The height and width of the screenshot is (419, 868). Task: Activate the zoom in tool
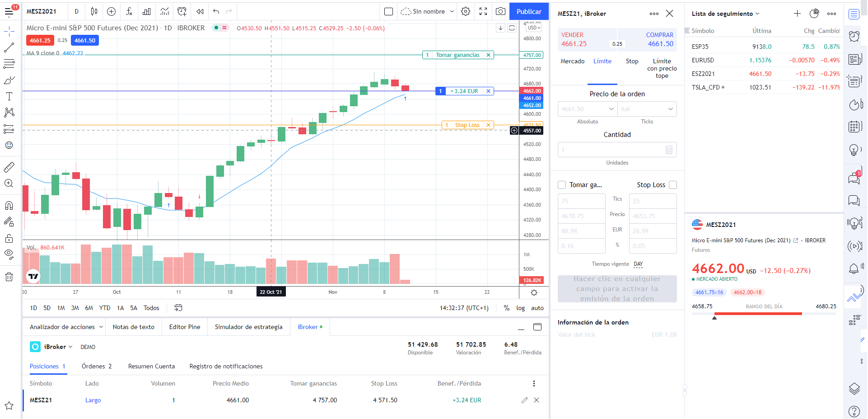click(9, 184)
